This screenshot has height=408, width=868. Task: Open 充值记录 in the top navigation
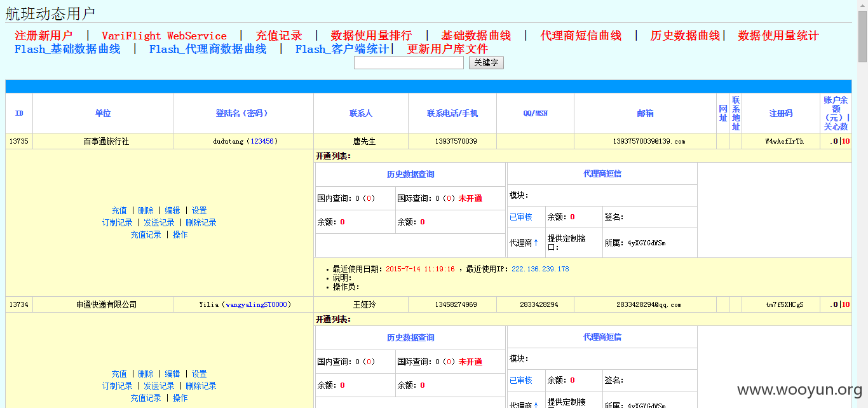coord(279,36)
